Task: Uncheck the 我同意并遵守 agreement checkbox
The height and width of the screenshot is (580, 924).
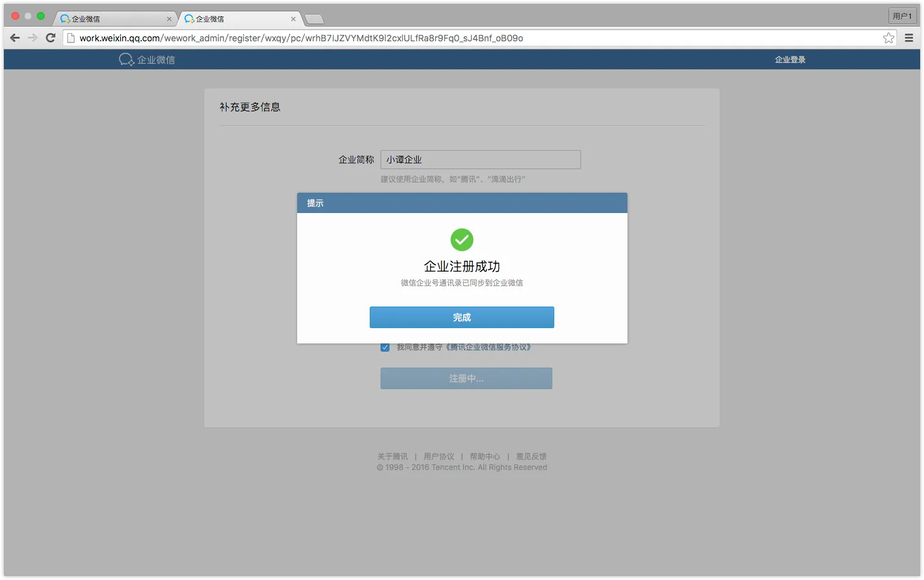Action: coord(385,347)
